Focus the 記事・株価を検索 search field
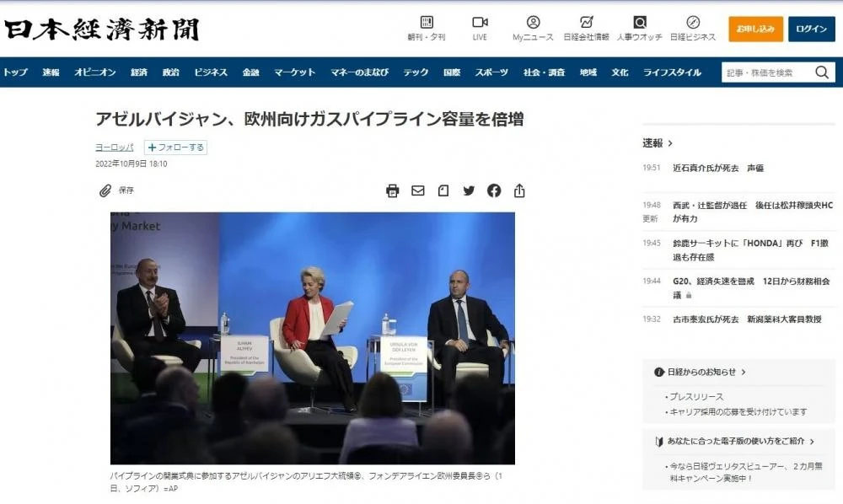This screenshot has width=843, height=504. point(766,72)
